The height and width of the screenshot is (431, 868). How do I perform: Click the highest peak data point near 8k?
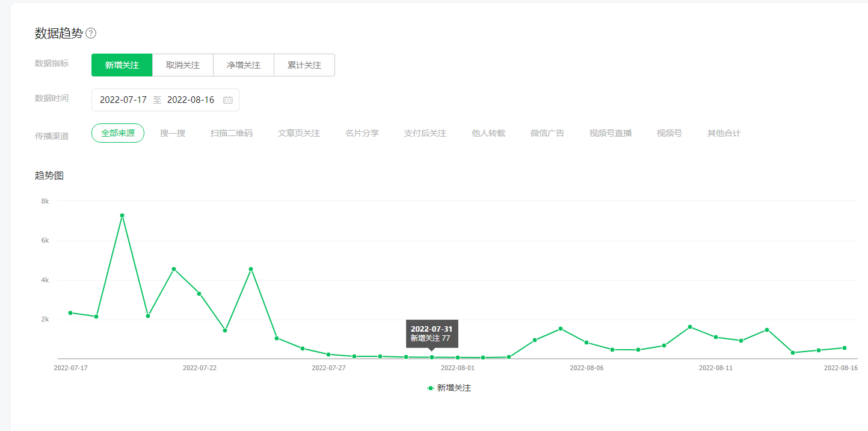[122, 215]
